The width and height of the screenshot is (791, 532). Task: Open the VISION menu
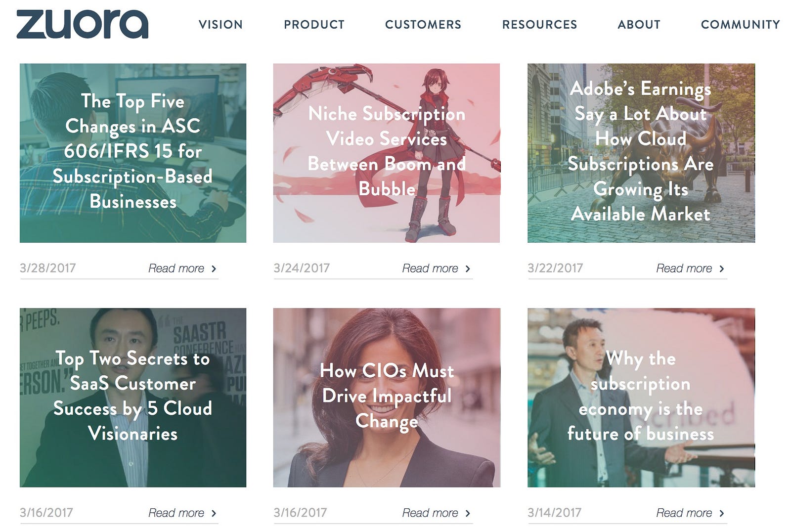tap(220, 25)
